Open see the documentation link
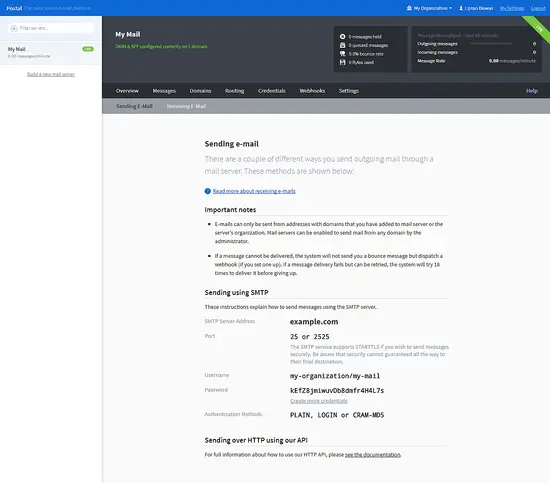The image size is (550, 483). tap(373, 455)
